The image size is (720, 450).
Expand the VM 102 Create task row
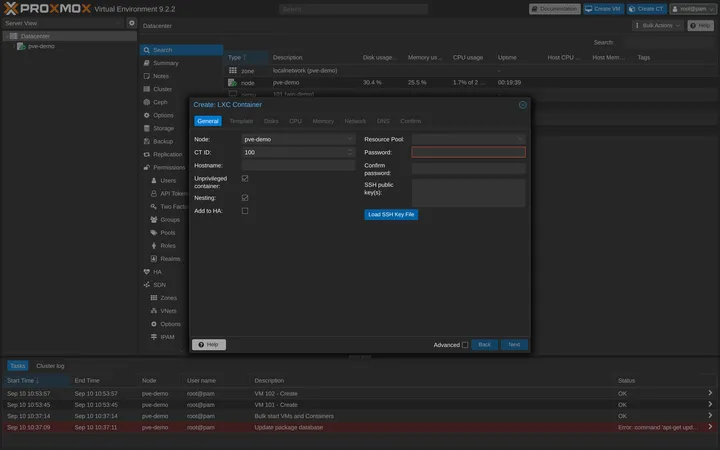click(x=710, y=393)
